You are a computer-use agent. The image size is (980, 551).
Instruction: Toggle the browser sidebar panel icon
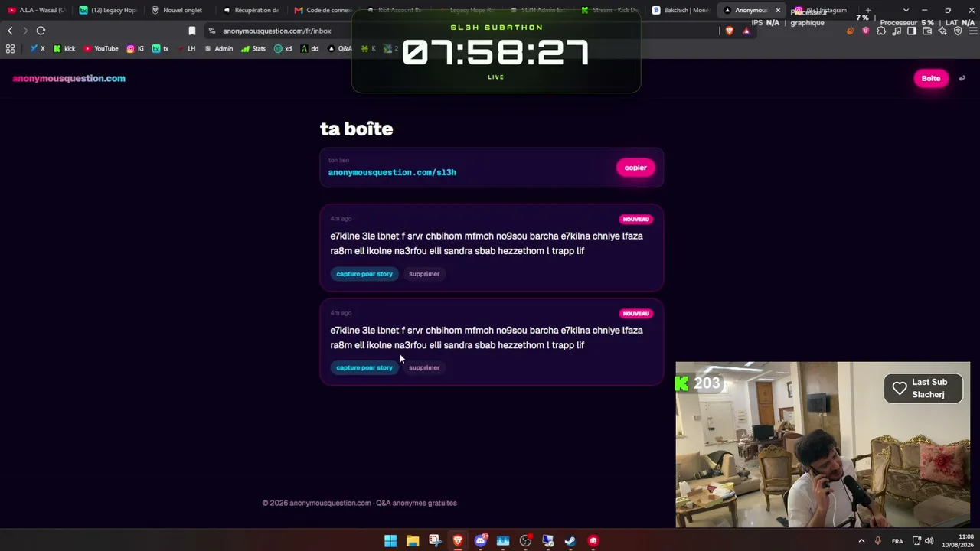click(x=912, y=31)
